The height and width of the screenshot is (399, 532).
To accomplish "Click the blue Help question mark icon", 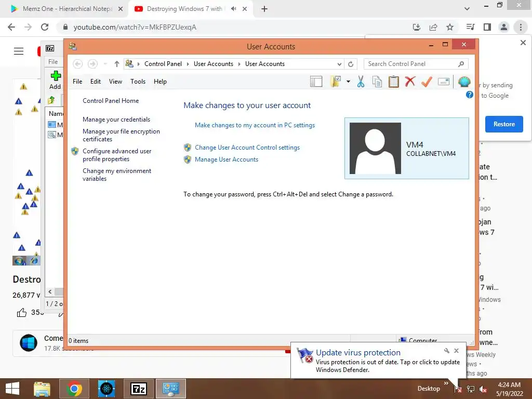I will click(x=469, y=95).
